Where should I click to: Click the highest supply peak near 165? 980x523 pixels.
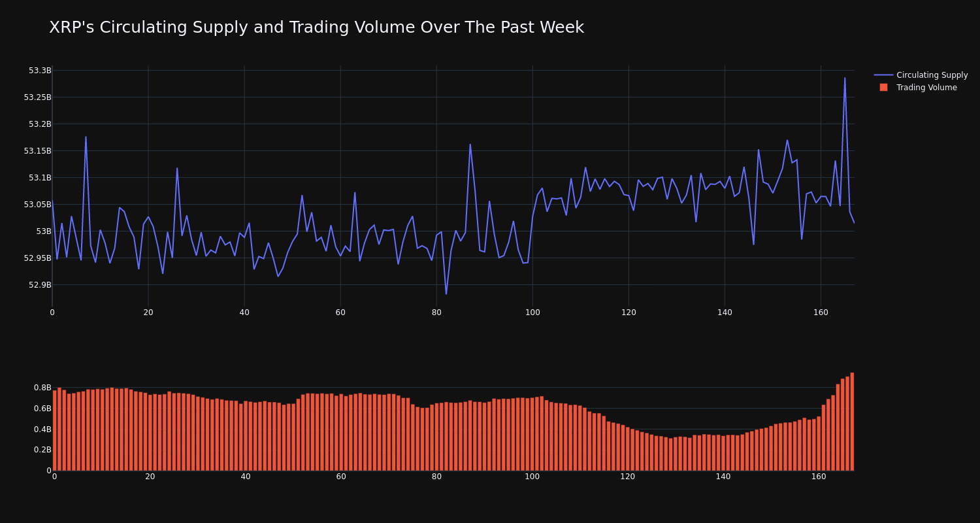845,78
